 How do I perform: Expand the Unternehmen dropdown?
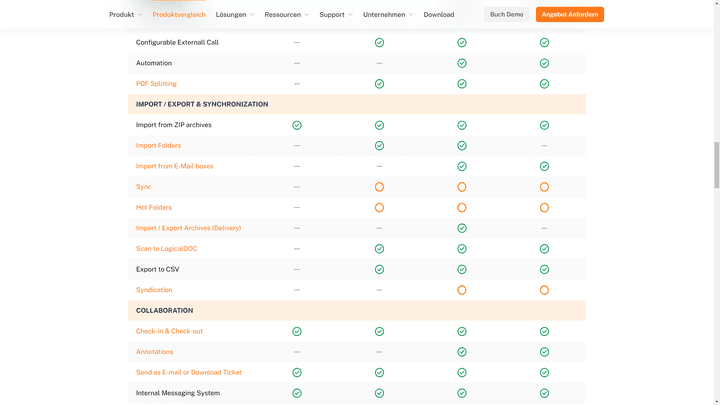tap(388, 15)
